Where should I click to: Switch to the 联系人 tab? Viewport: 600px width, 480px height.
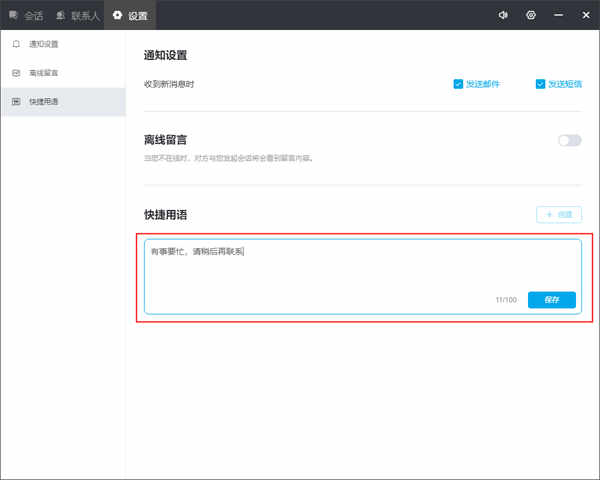point(78,15)
